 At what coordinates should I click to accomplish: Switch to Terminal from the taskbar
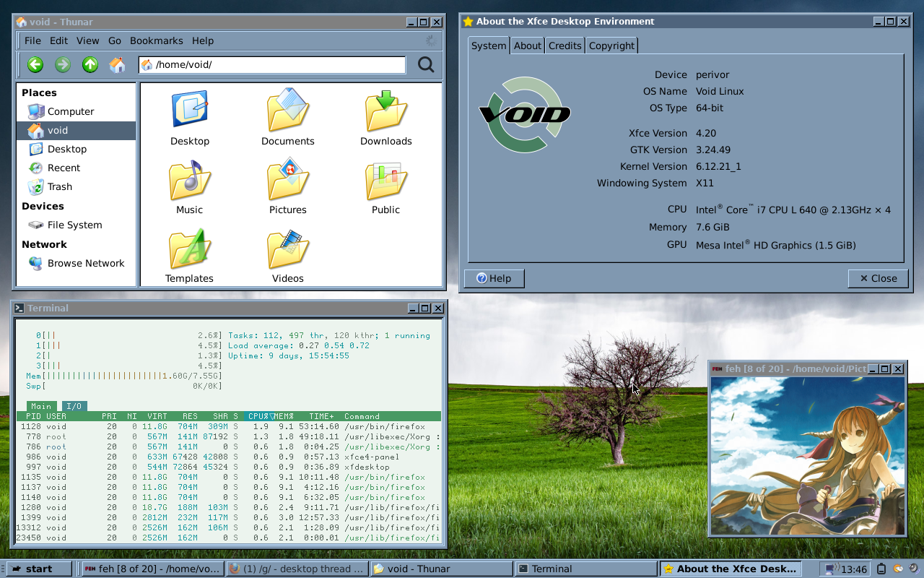[586, 569]
